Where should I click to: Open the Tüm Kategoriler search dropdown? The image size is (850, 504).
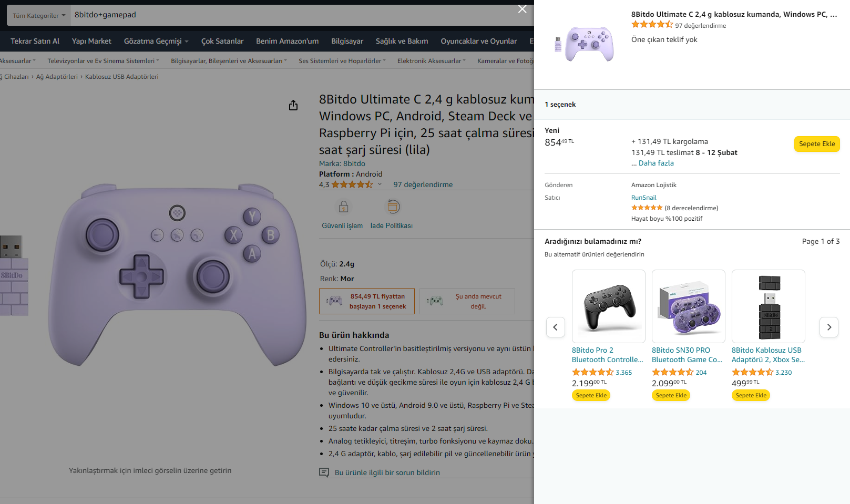pyautogui.click(x=39, y=15)
